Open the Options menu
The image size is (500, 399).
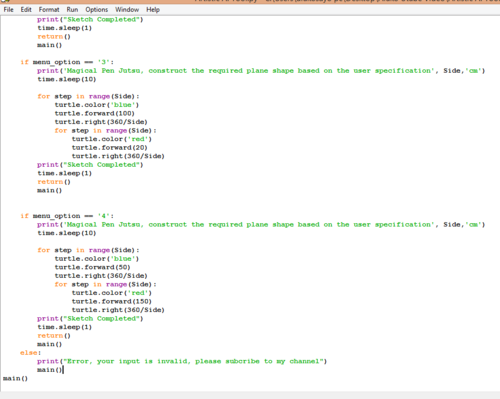[97, 10]
